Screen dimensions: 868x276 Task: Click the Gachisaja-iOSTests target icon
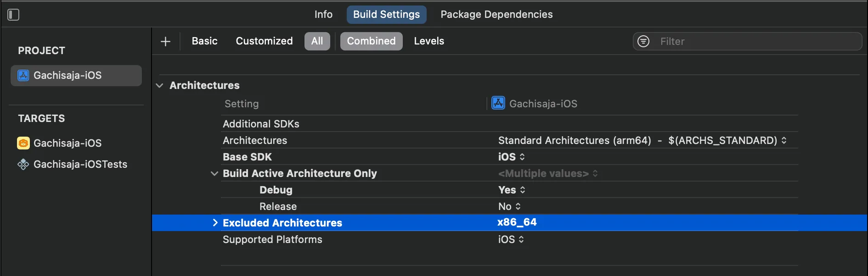tap(23, 164)
